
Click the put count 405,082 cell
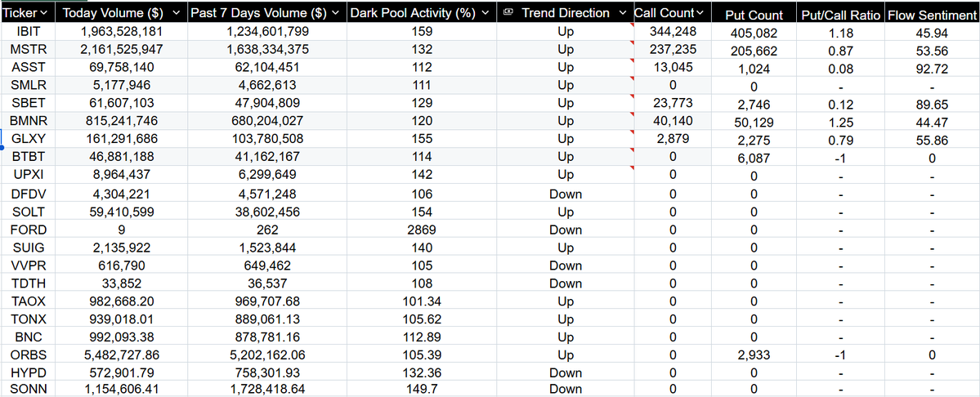754,33
